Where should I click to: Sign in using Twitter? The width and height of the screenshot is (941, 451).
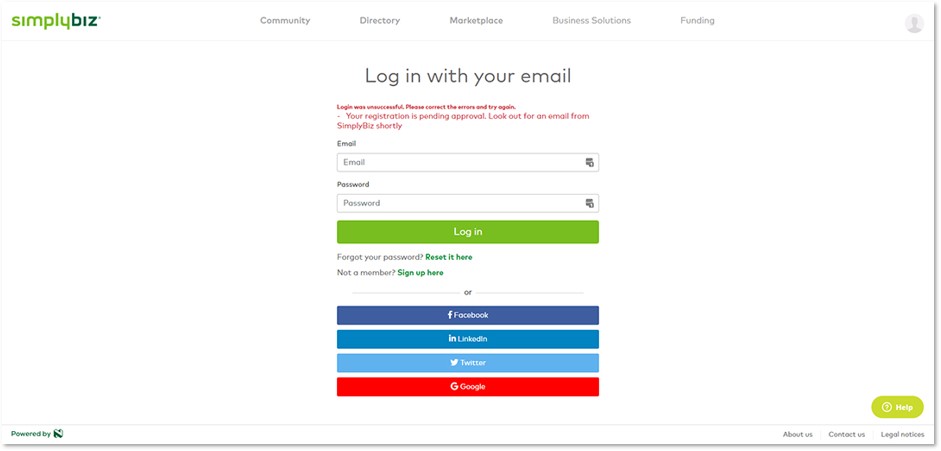pos(467,363)
